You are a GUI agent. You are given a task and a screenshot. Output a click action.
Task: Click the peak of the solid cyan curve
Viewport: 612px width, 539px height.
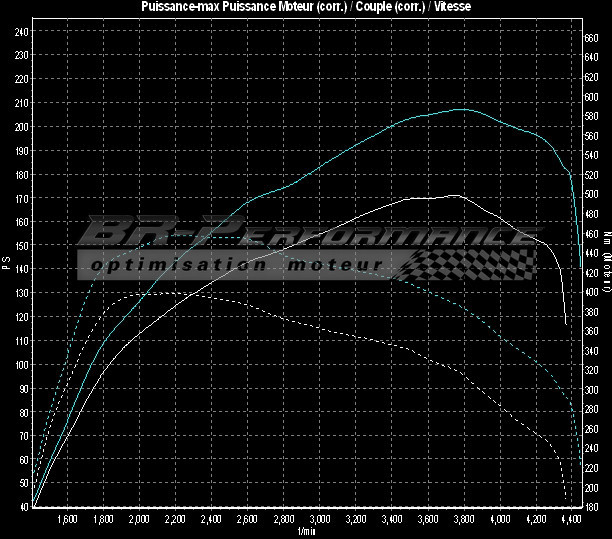(x=460, y=109)
